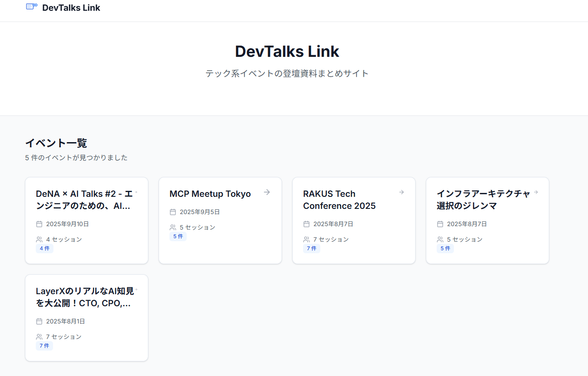
Task: Open the DevTalks Link header title link
Action: coord(71,8)
